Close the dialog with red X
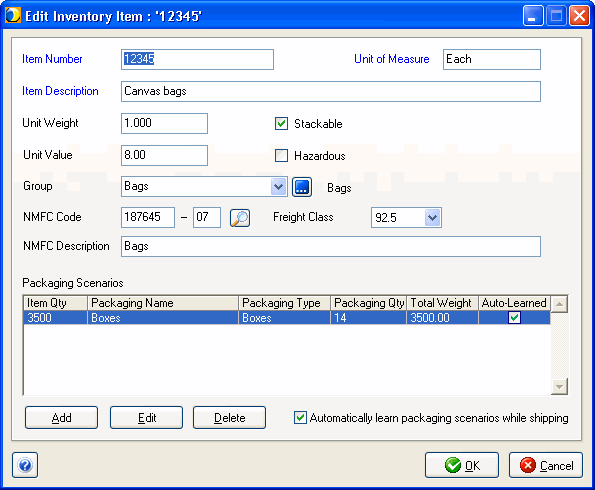 579,16
